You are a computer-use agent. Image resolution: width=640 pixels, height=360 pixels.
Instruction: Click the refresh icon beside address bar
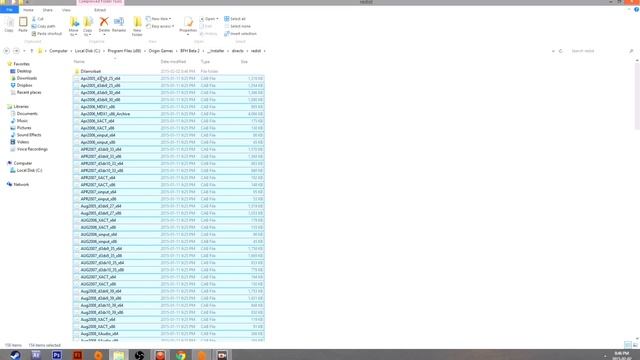point(560,51)
